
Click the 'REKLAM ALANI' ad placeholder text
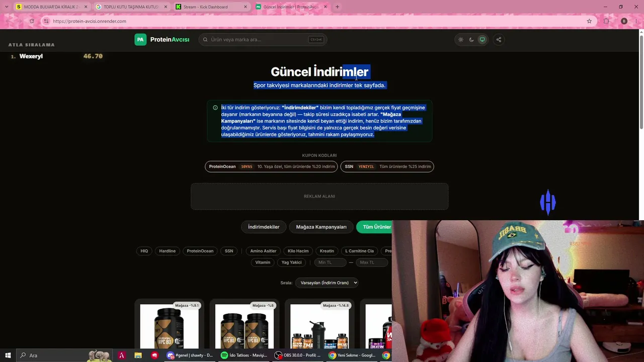pyautogui.click(x=319, y=196)
